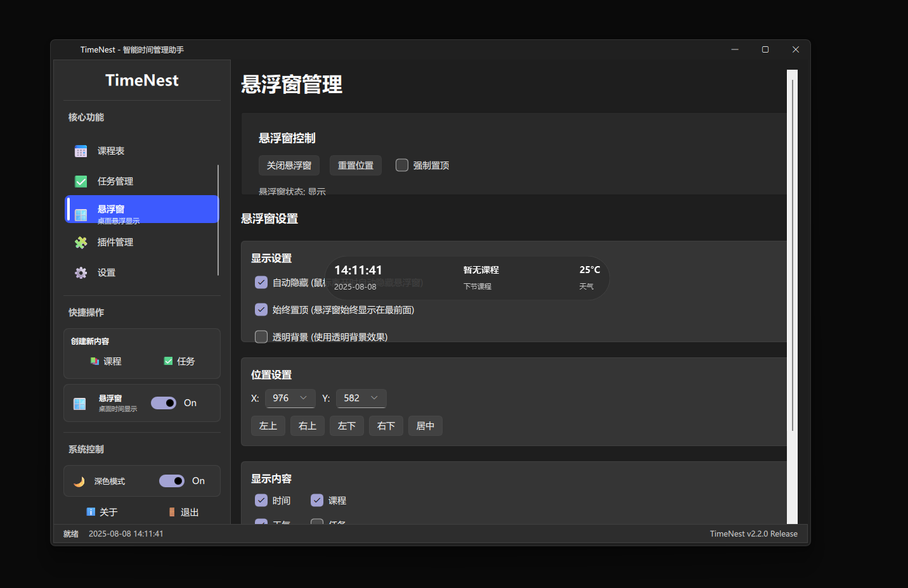Image resolution: width=908 pixels, height=588 pixels.
Task: Open the Y position dropdown showing 582
Action: coord(361,398)
